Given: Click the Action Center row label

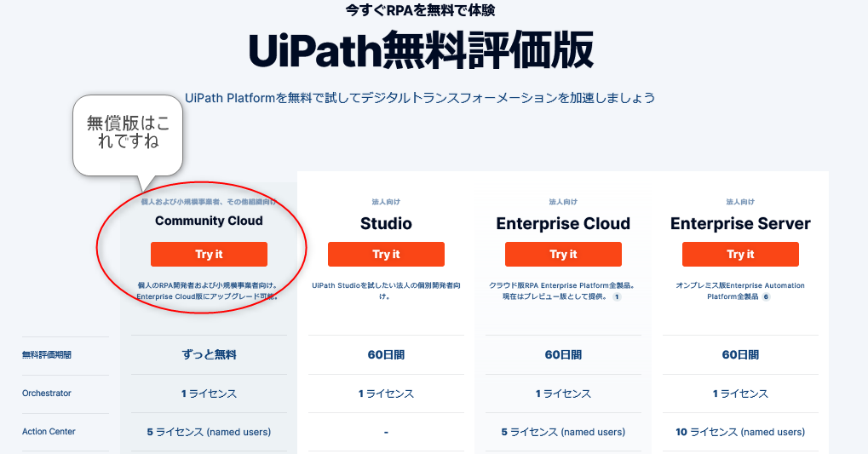Looking at the screenshot, I should [x=49, y=432].
